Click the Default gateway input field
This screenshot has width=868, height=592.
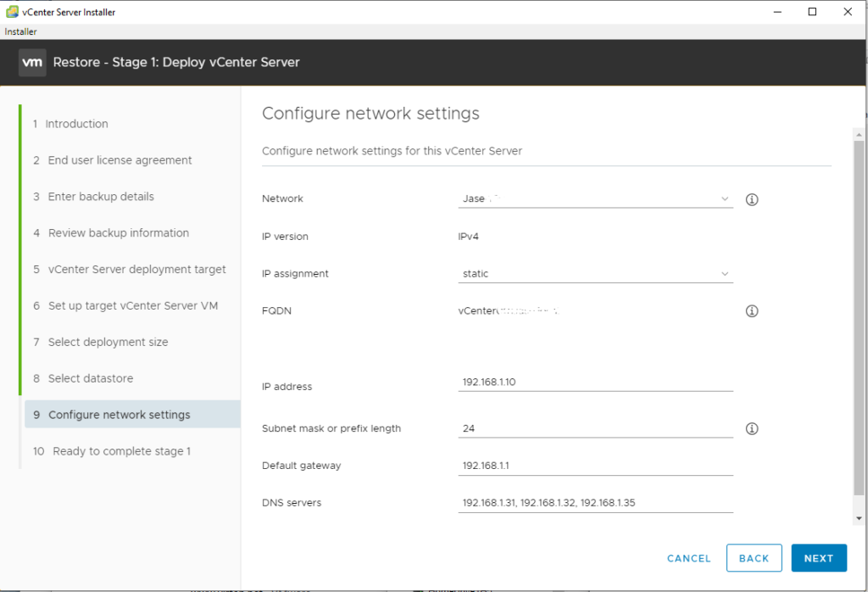pyautogui.click(x=596, y=466)
